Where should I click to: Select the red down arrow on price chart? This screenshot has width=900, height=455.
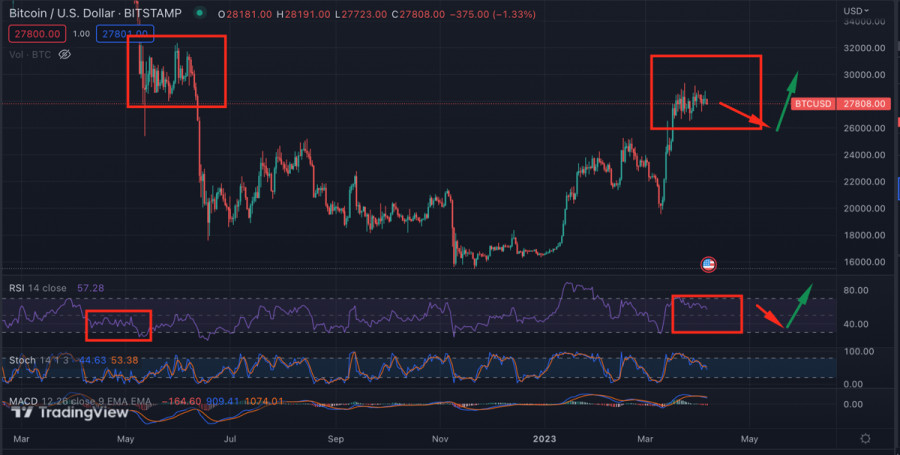pyautogui.click(x=746, y=113)
